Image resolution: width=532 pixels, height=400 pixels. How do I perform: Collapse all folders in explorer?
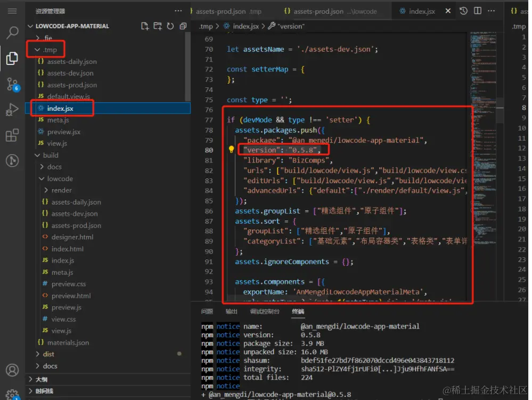183,26
